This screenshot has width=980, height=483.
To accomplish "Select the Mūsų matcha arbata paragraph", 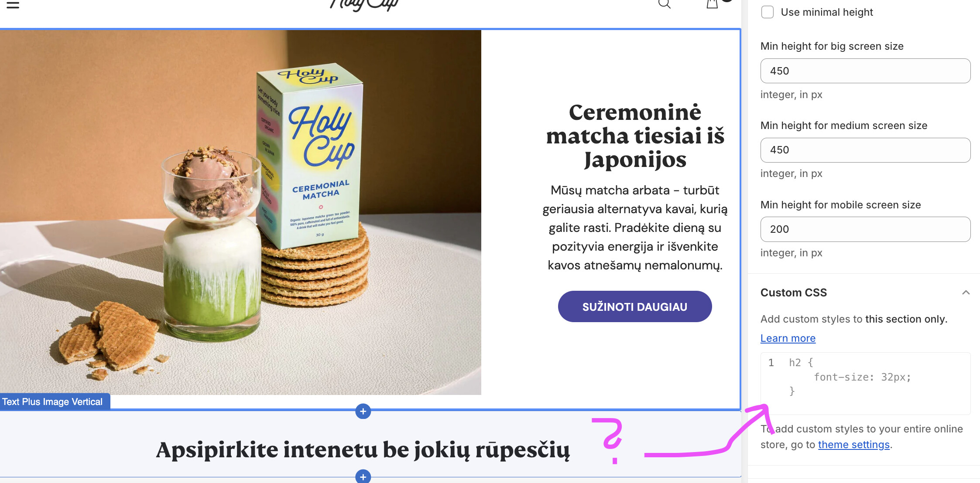I will click(635, 228).
